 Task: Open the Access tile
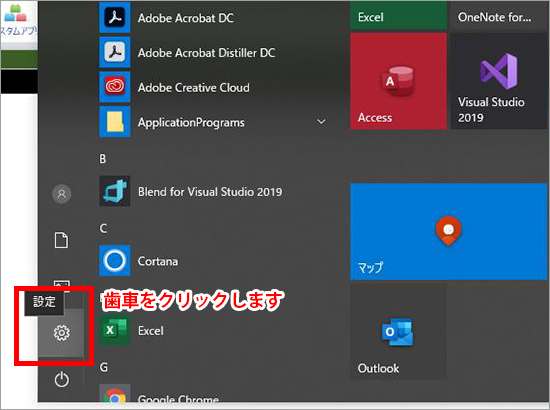click(x=398, y=81)
